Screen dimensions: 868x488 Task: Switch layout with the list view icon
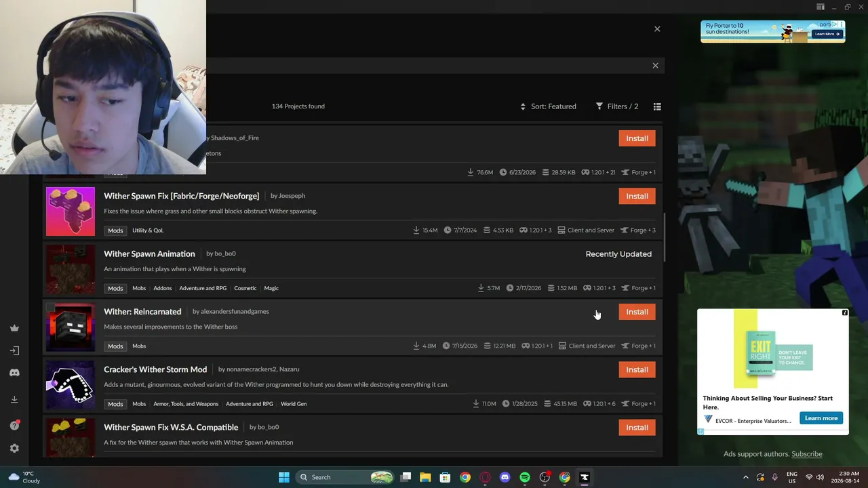tap(657, 106)
